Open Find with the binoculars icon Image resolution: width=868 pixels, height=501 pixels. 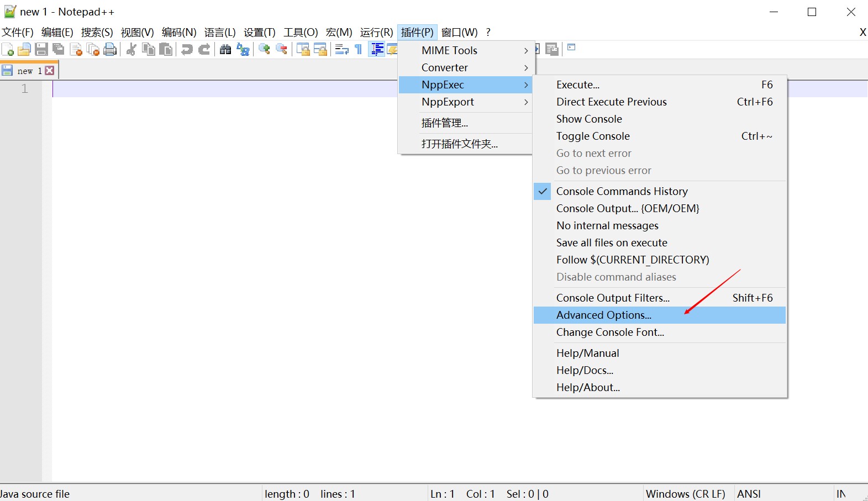pyautogui.click(x=225, y=50)
